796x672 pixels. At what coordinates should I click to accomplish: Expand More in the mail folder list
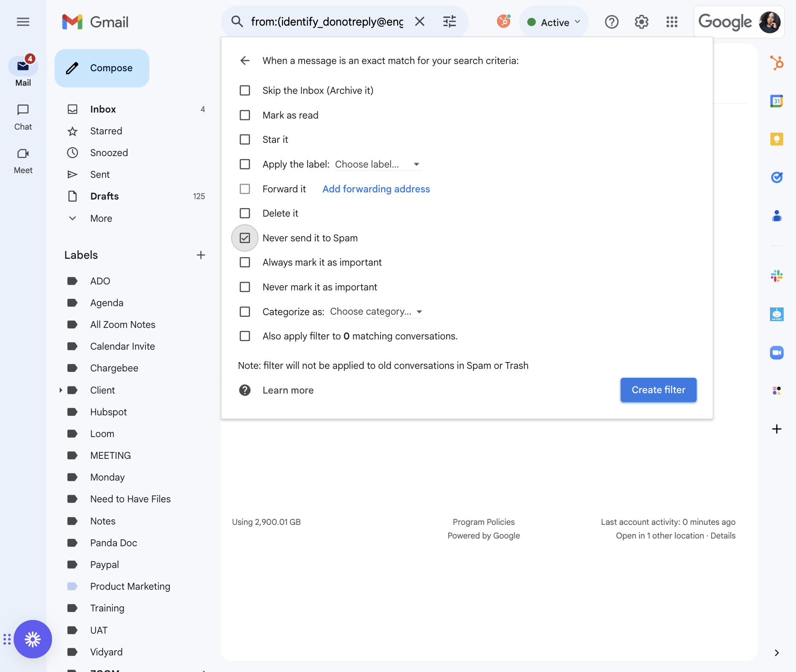(x=101, y=218)
